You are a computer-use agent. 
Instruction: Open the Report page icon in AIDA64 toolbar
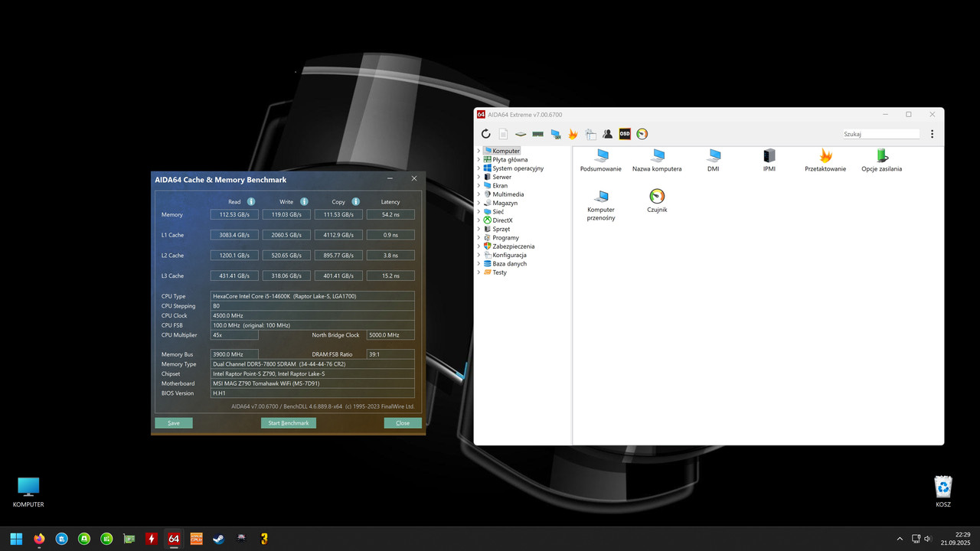tap(503, 134)
